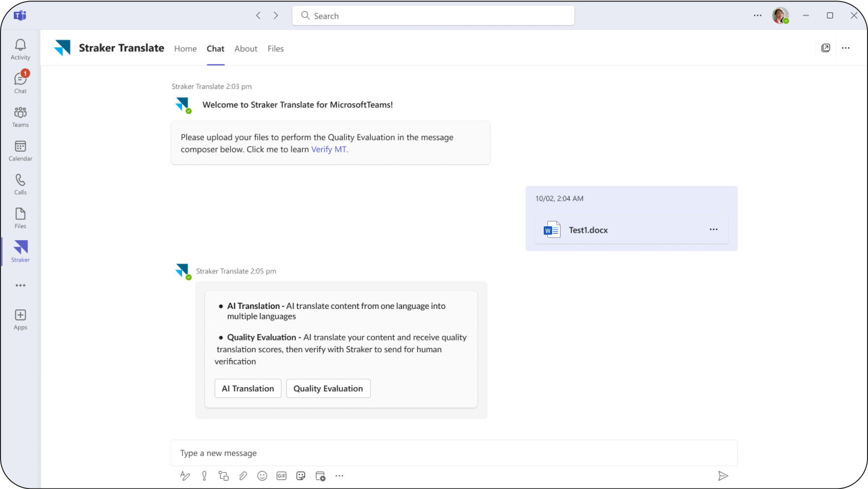
Task: Click the Quality Evaluation button
Action: (x=328, y=389)
